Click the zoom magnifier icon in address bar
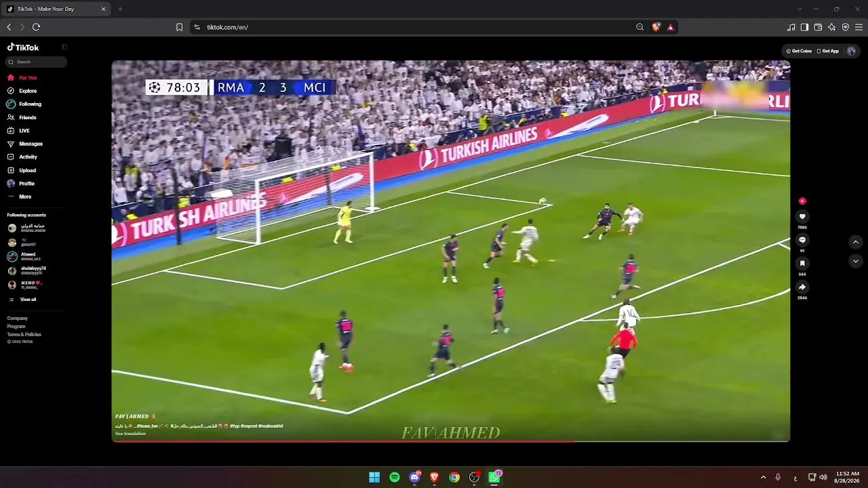This screenshot has width=868, height=488. [x=640, y=27]
